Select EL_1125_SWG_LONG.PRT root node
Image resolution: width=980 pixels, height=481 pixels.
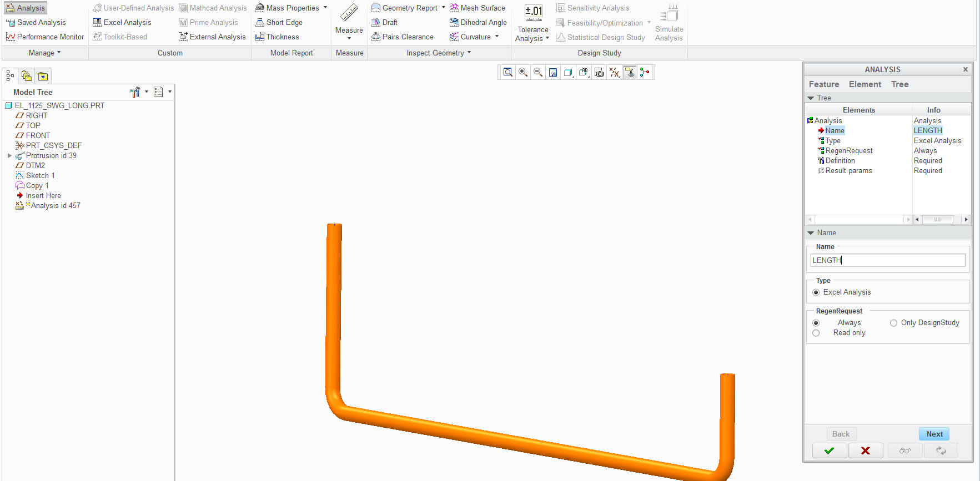59,106
